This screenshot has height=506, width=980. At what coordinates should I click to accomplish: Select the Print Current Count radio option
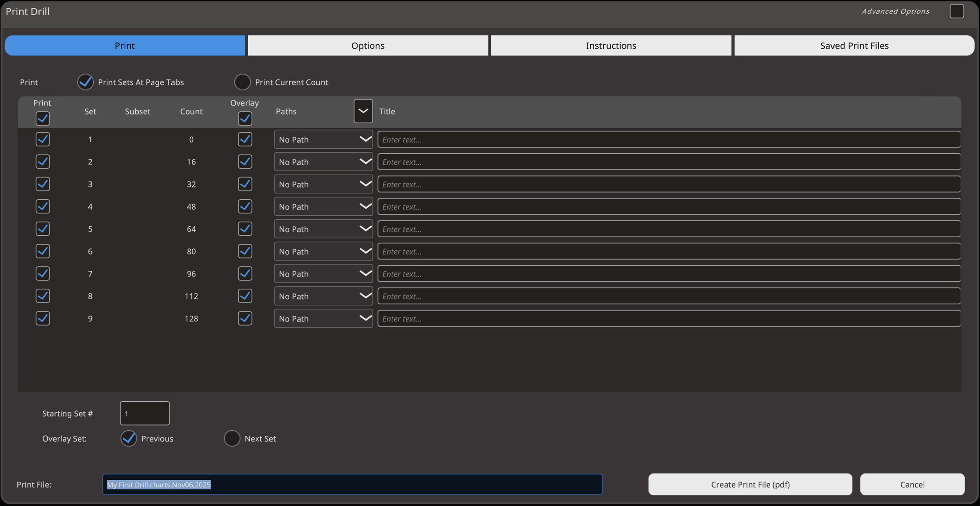point(242,82)
